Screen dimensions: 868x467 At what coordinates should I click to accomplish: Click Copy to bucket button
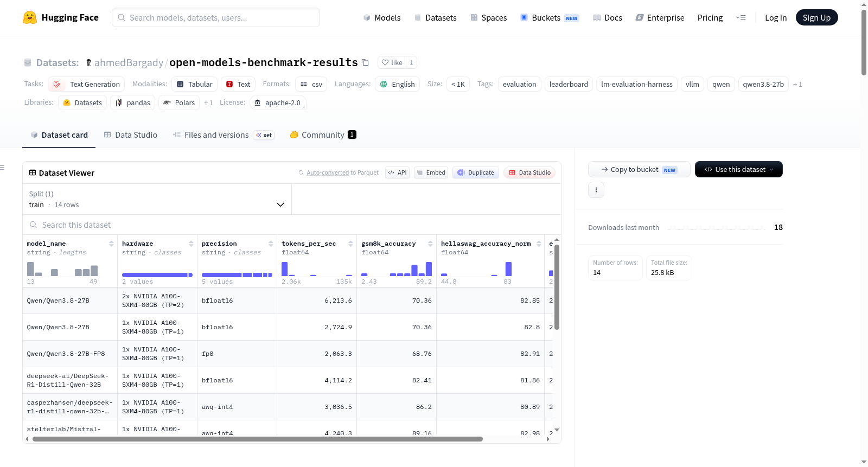[639, 169]
